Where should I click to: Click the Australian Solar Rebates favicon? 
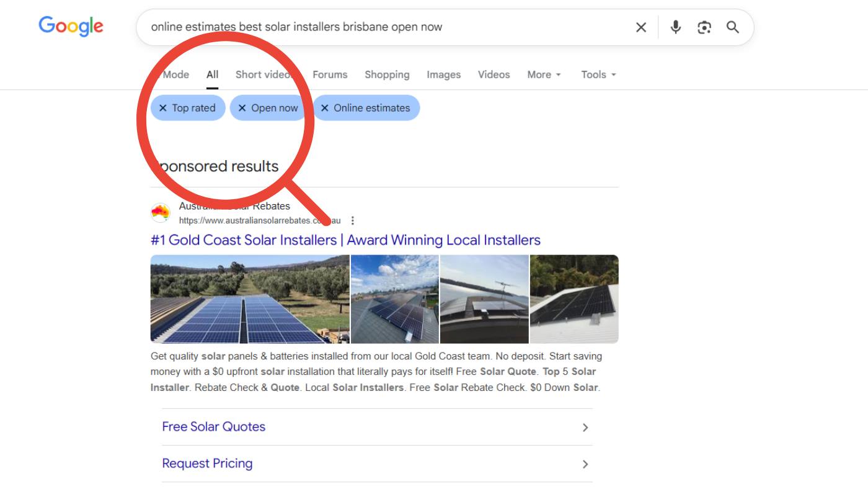pos(161,213)
